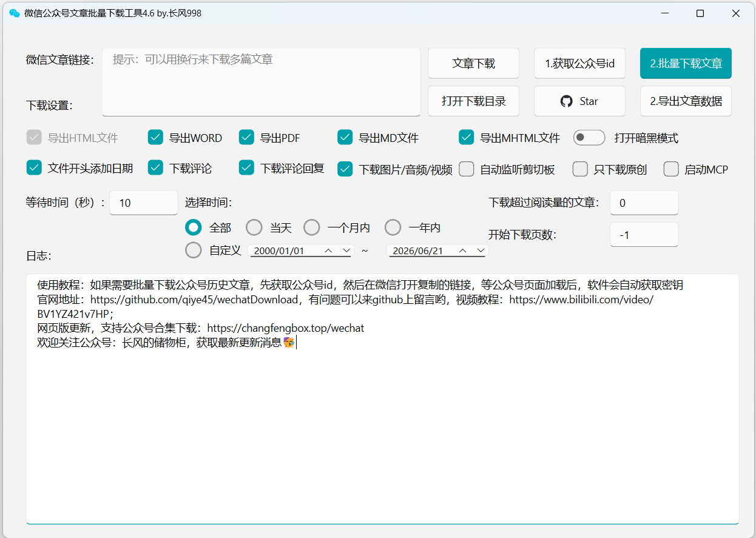The width and height of the screenshot is (756, 538).
Task: Click the 微信文章链接 text input box
Action: tap(262, 82)
